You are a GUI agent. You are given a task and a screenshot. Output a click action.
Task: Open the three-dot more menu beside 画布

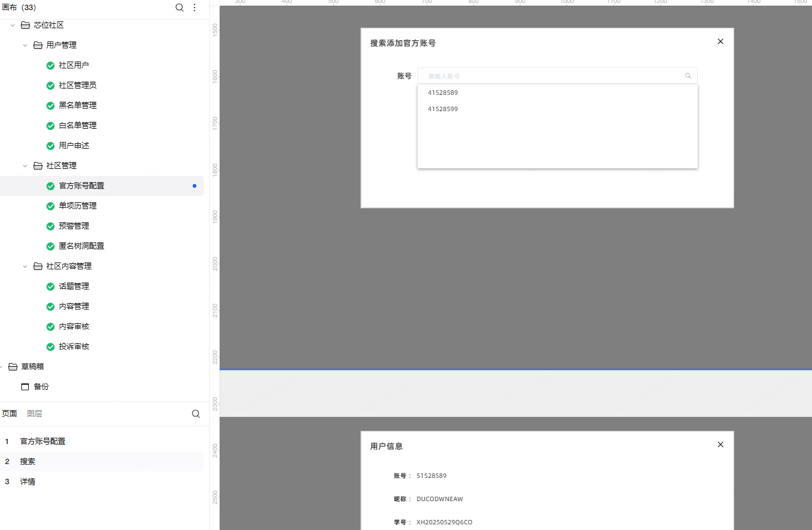point(195,8)
